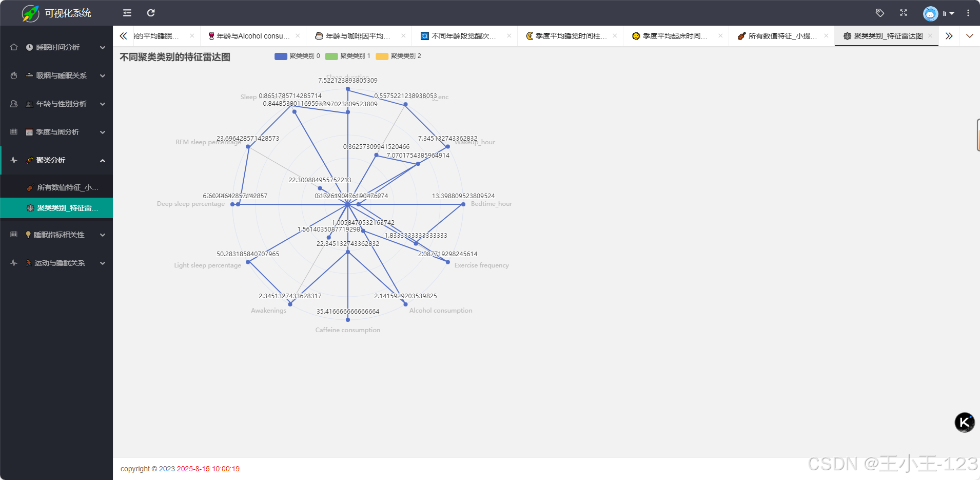980x480 pixels.
Task: Expand the 睡眠时间分析 menu chevron
Action: coord(103,48)
